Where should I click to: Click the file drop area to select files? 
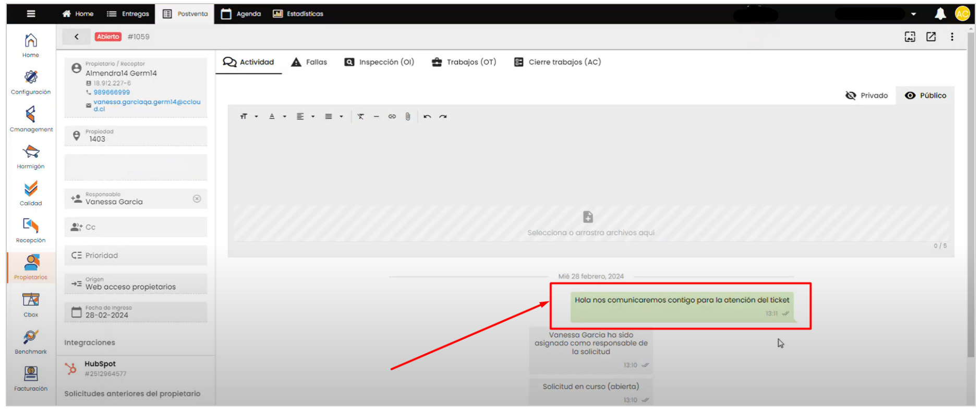pyautogui.click(x=590, y=224)
